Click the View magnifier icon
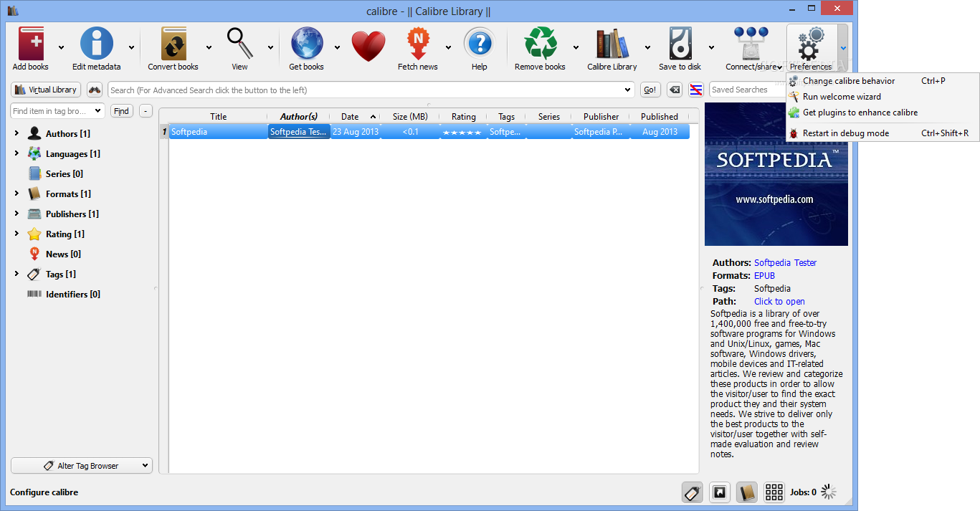The height and width of the screenshot is (511, 980). click(x=239, y=44)
